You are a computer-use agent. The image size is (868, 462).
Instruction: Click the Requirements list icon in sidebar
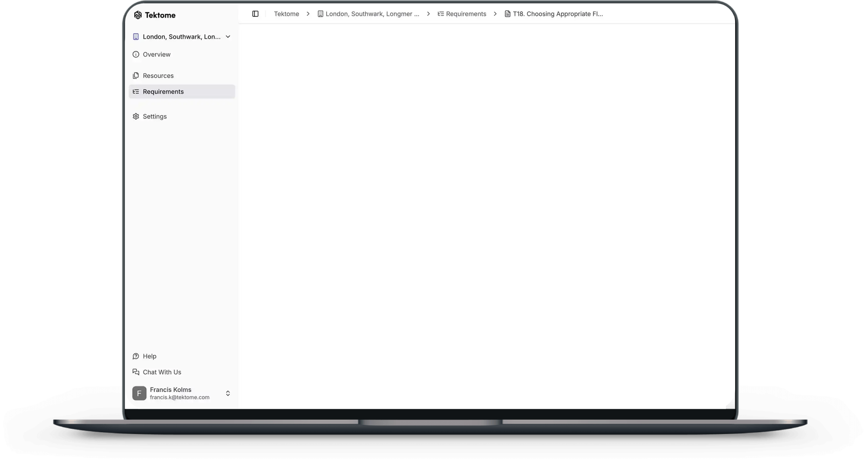(136, 91)
